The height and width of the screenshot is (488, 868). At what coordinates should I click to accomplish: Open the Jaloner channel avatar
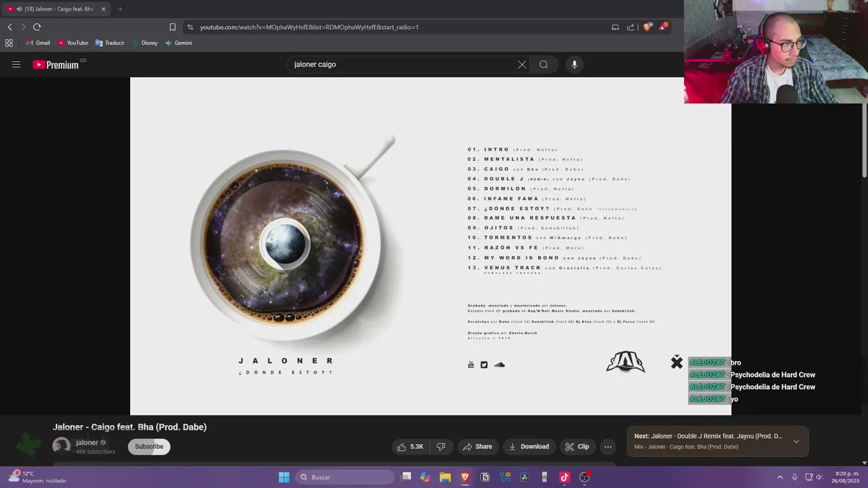[x=62, y=446]
